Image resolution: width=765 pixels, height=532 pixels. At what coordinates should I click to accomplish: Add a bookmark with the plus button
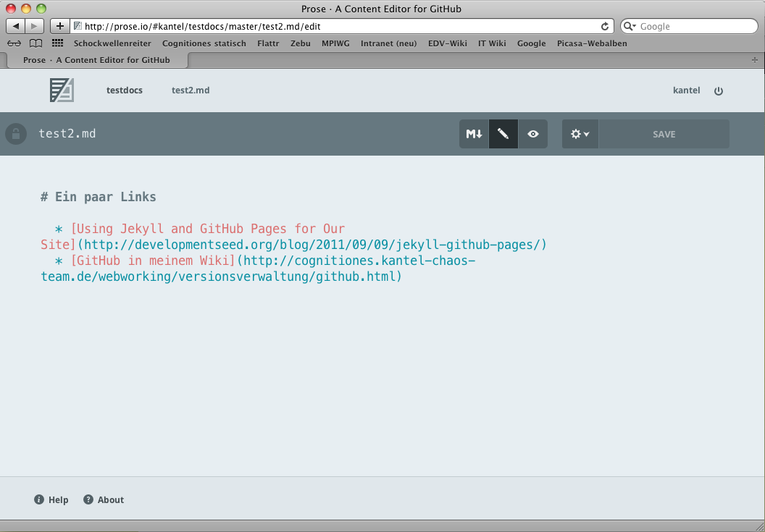pyautogui.click(x=60, y=26)
